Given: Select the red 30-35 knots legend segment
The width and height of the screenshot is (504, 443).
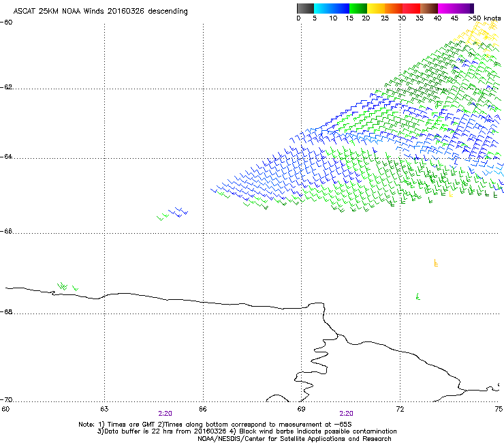Looking at the screenshot, I should pos(411,8).
